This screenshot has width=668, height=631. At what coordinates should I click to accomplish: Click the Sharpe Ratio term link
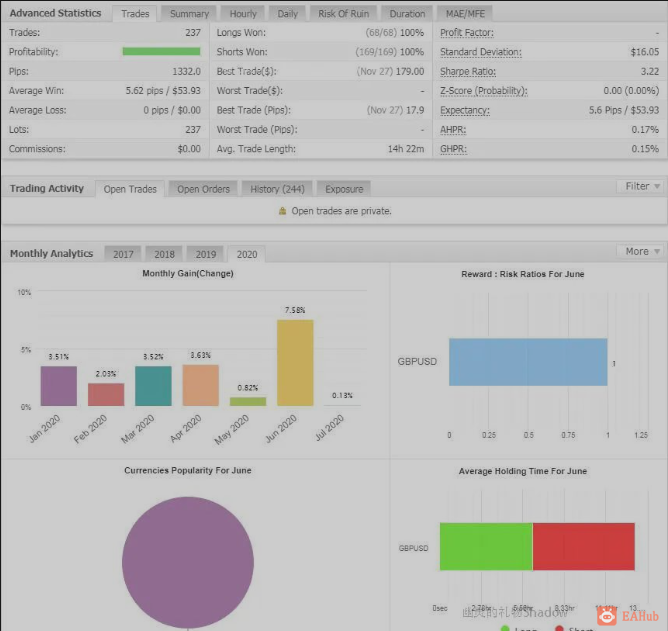click(468, 72)
